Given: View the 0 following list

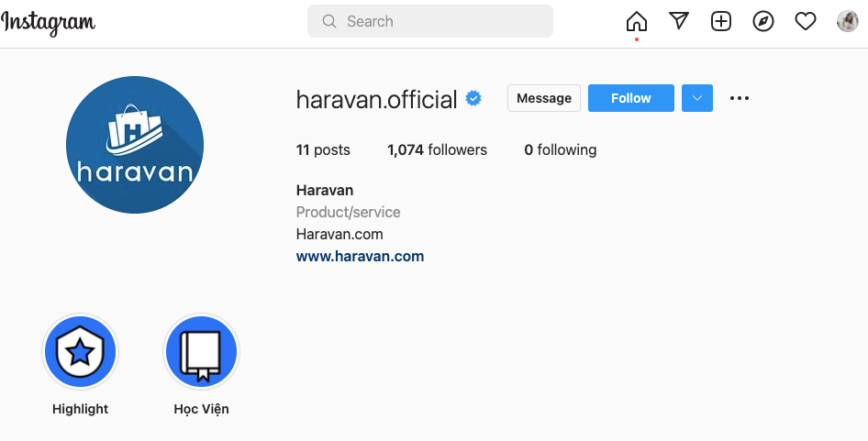Looking at the screenshot, I should click(x=560, y=149).
